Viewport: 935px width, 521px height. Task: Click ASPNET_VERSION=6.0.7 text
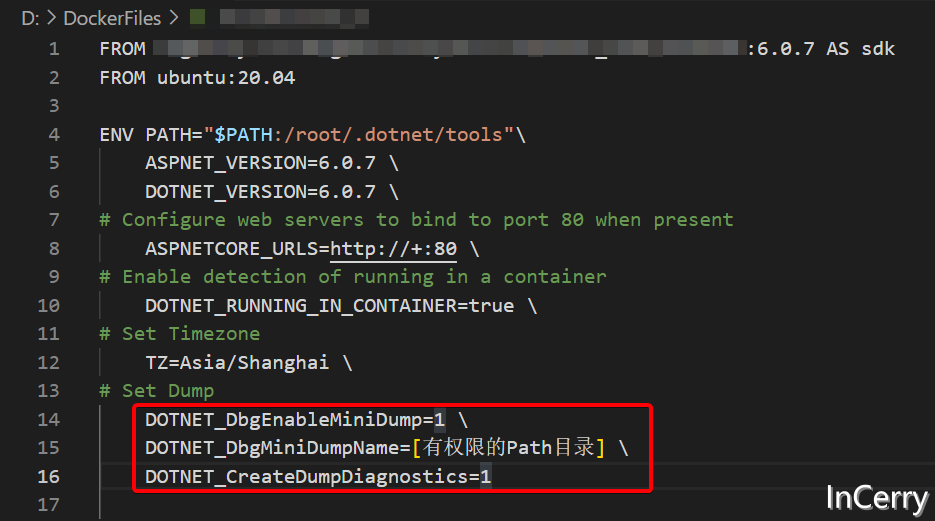[x=261, y=163]
